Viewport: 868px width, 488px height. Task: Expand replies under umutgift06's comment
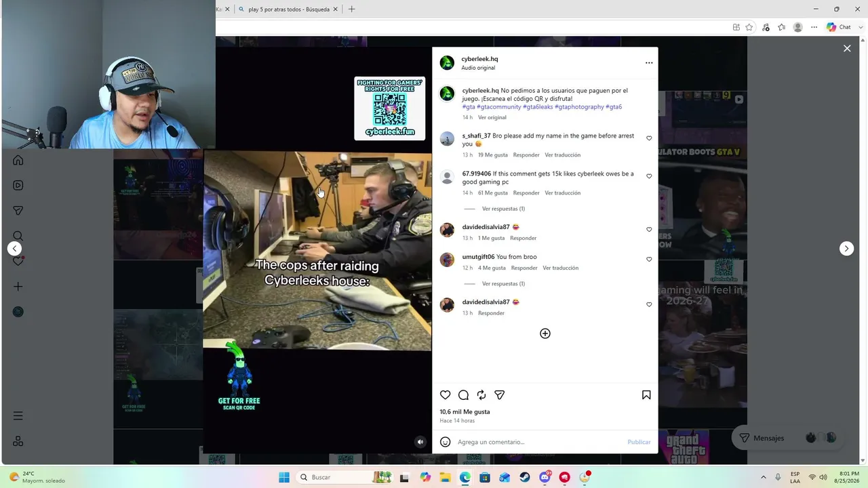503,284
